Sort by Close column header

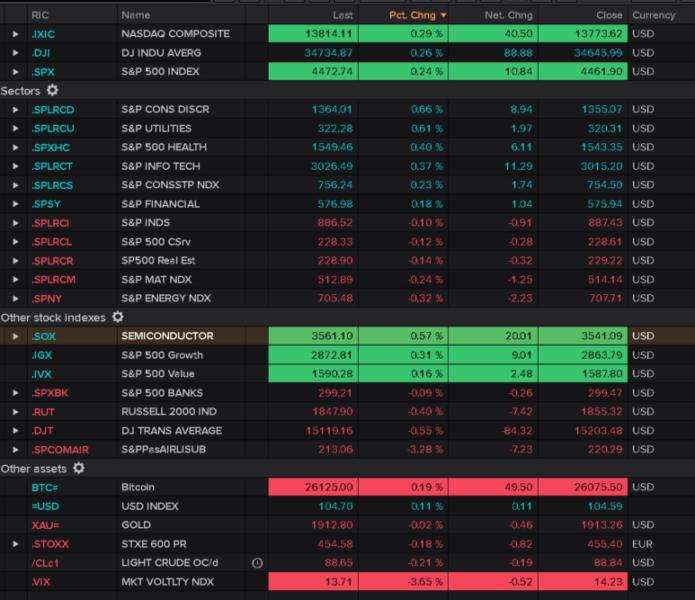[x=609, y=16]
